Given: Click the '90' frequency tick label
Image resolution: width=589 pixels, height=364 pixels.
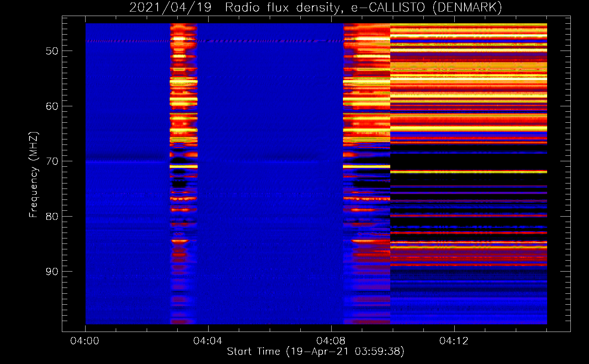Looking at the screenshot, I should point(52,272).
